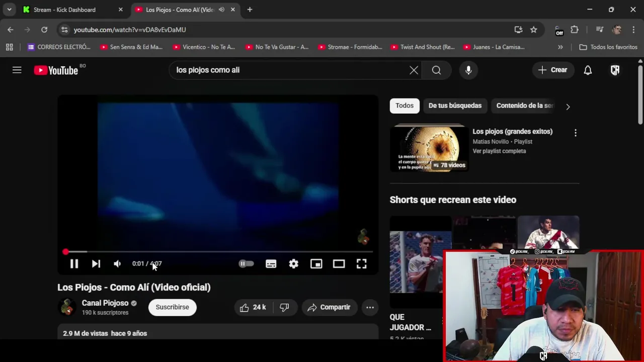
Task: Subscribe with the Suscribirse button
Action: [172, 307]
